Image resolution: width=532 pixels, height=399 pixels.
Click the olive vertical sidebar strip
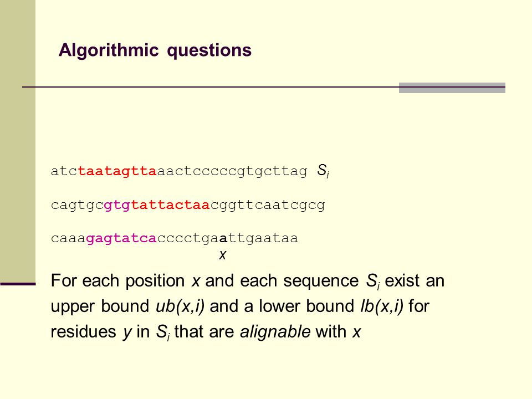[18, 141]
